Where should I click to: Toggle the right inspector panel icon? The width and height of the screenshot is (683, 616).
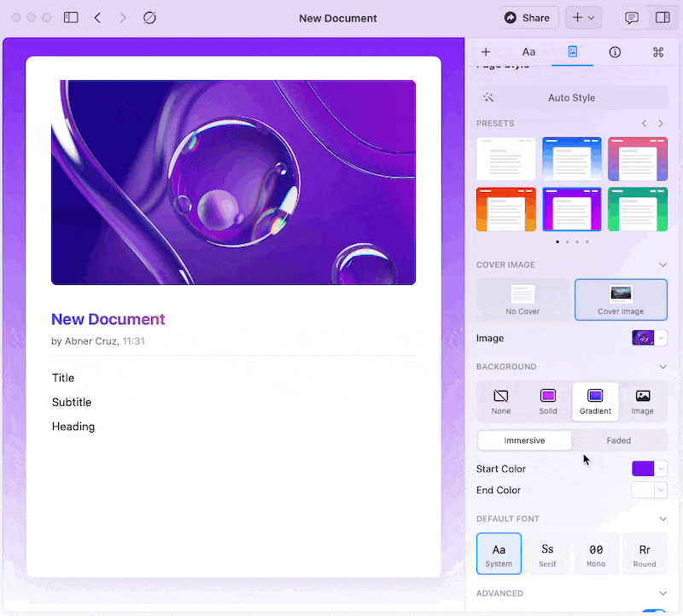pos(663,17)
